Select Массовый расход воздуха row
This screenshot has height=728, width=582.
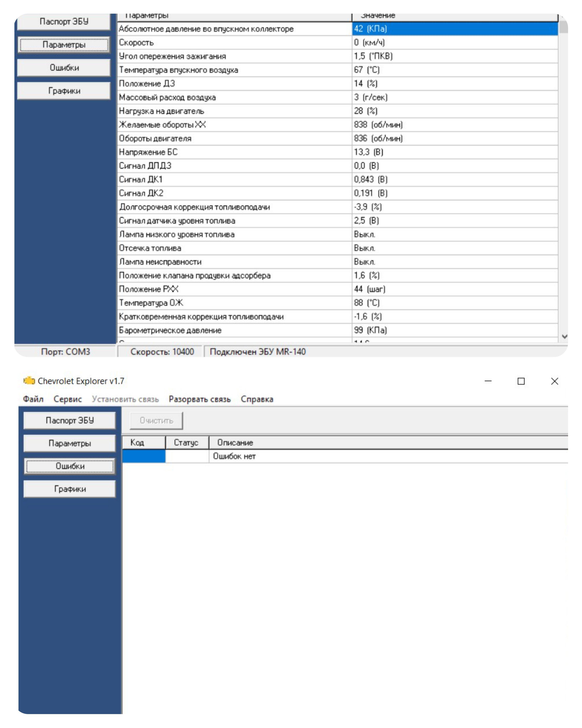tap(337, 97)
